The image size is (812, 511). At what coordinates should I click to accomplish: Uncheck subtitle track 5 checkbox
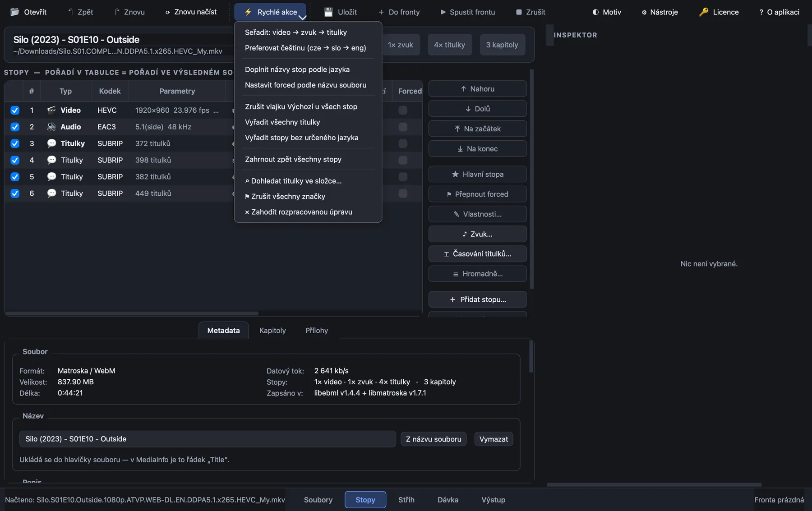click(15, 177)
